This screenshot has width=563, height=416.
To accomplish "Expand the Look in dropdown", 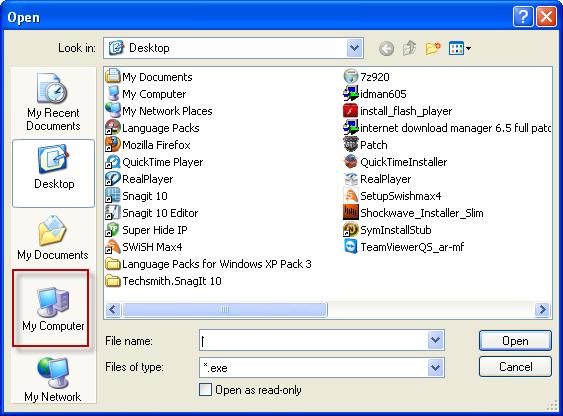I will (x=355, y=48).
